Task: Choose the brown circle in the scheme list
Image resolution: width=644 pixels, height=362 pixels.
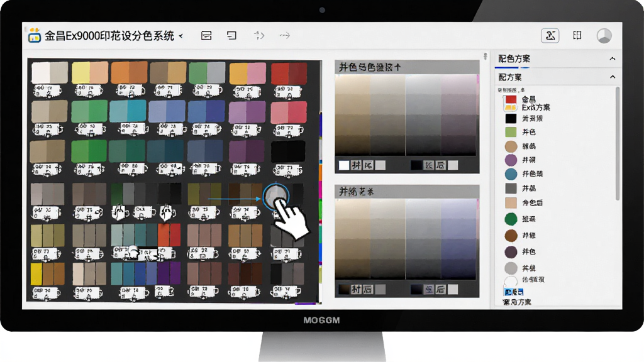Action: click(511, 236)
